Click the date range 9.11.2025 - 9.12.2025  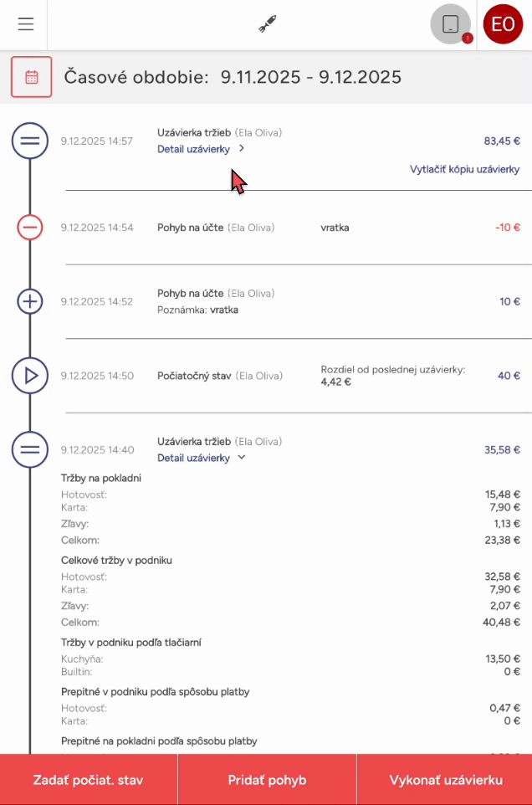pos(310,78)
